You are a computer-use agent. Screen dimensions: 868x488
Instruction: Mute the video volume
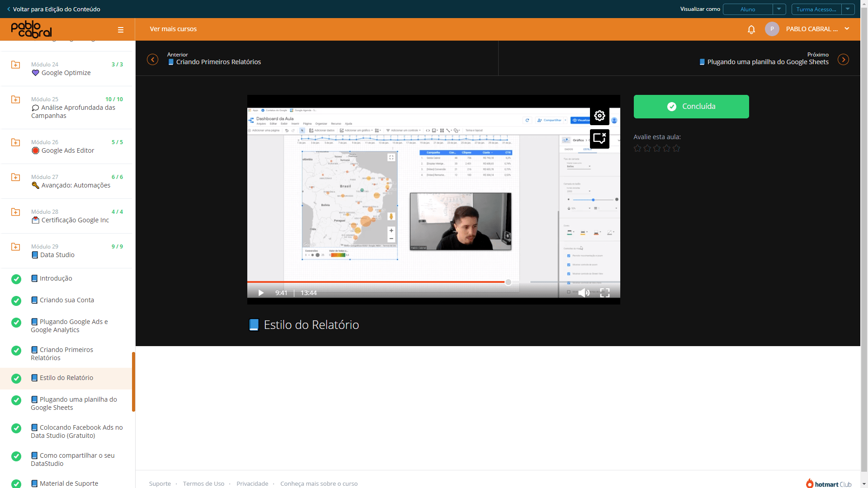pos(584,293)
